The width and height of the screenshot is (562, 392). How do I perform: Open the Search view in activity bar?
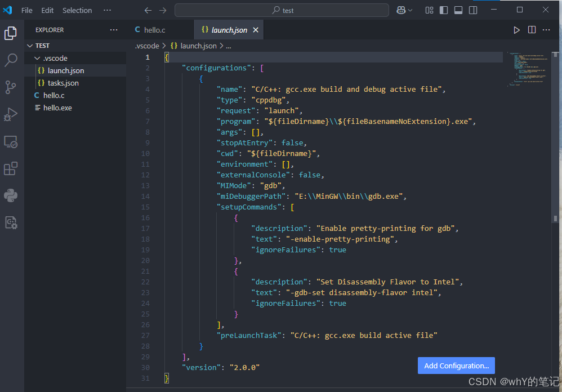click(10, 60)
